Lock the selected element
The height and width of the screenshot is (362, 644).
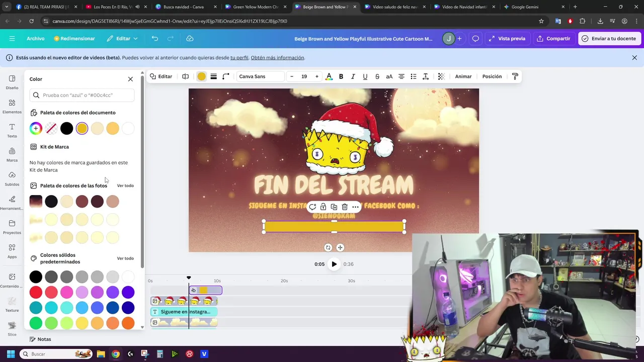pos(323,207)
